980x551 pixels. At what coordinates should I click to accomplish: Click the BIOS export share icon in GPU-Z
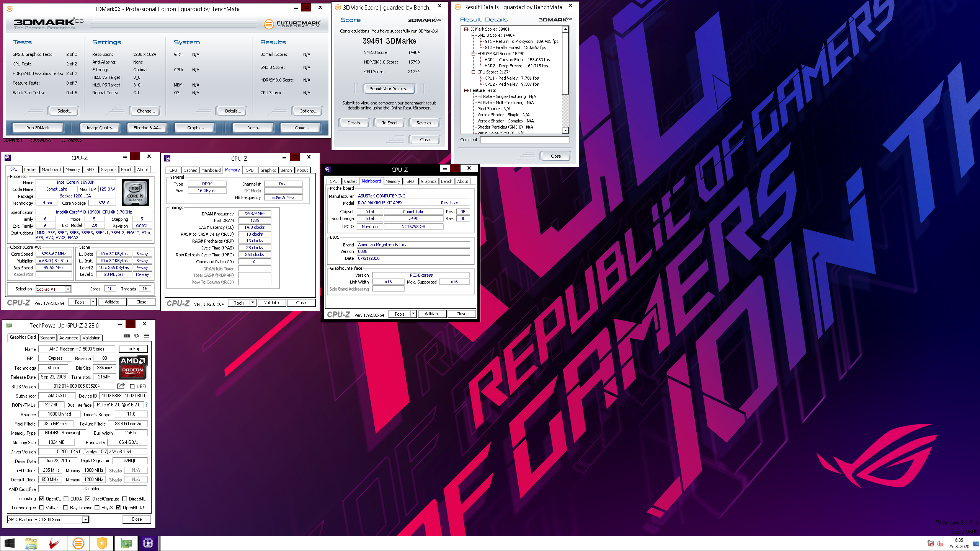click(121, 386)
